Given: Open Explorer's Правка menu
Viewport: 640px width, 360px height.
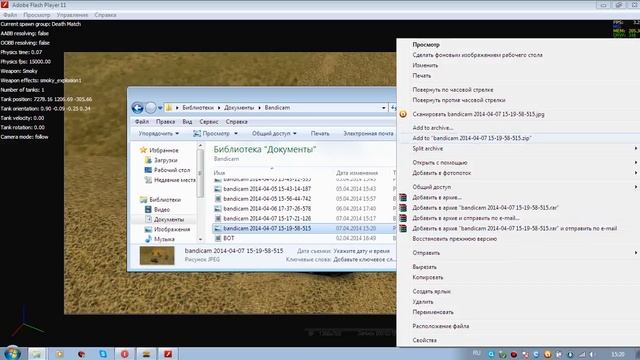Looking at the screenshot, I should tap(165, 122).
